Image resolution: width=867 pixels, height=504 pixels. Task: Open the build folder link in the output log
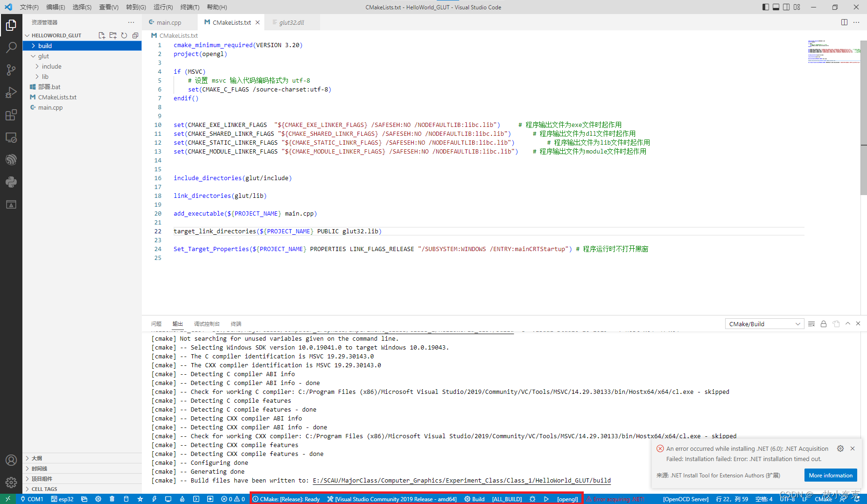pos(461,480)
